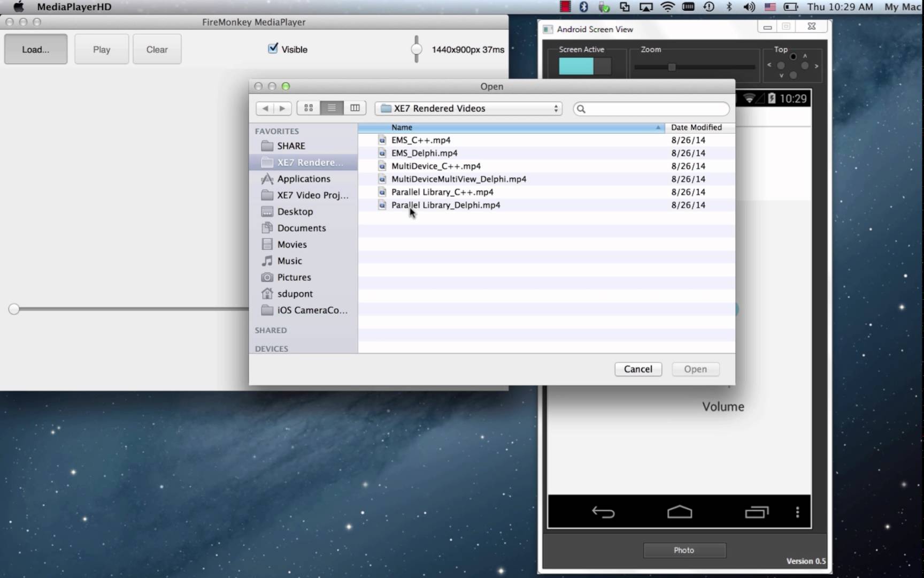Open the sdupont home folder in sidebar

303,294
